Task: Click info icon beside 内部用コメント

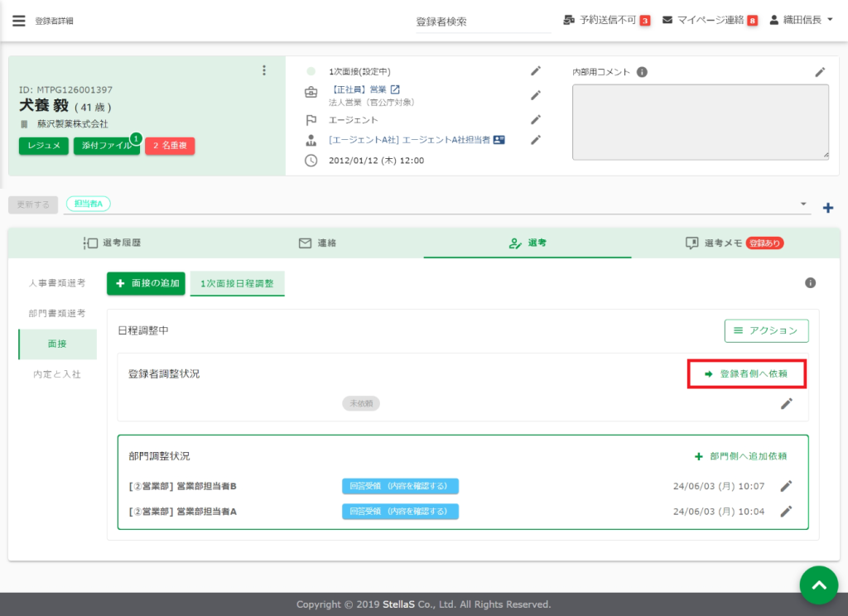Action: tap(642, 72)
